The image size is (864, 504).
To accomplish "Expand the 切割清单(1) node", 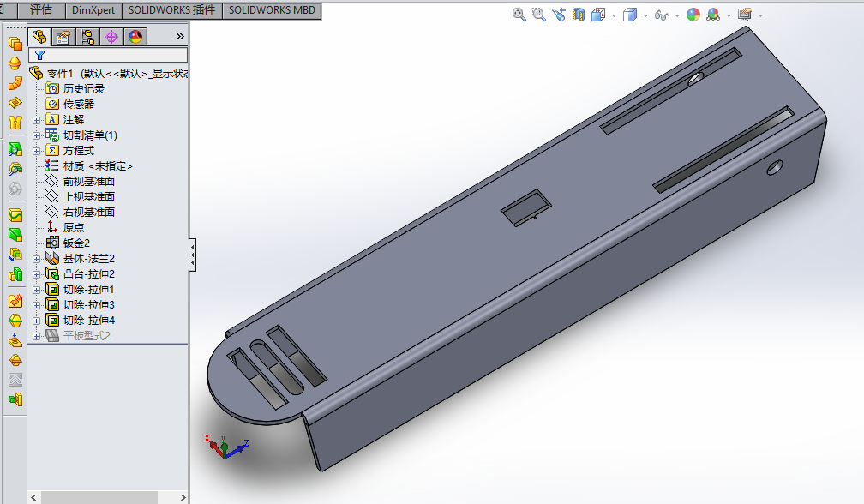I will coord(36,135).
